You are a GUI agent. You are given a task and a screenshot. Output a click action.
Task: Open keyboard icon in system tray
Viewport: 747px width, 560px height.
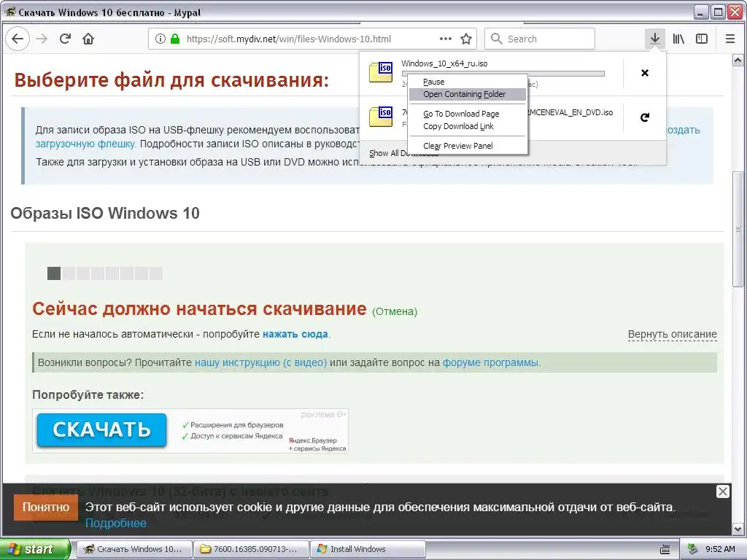[x=665, y=549]
